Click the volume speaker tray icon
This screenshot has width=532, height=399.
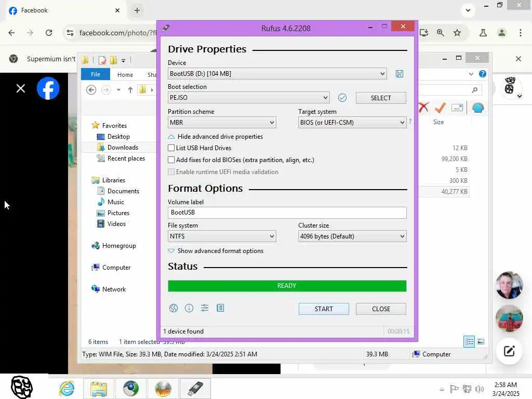pos(480,389)
